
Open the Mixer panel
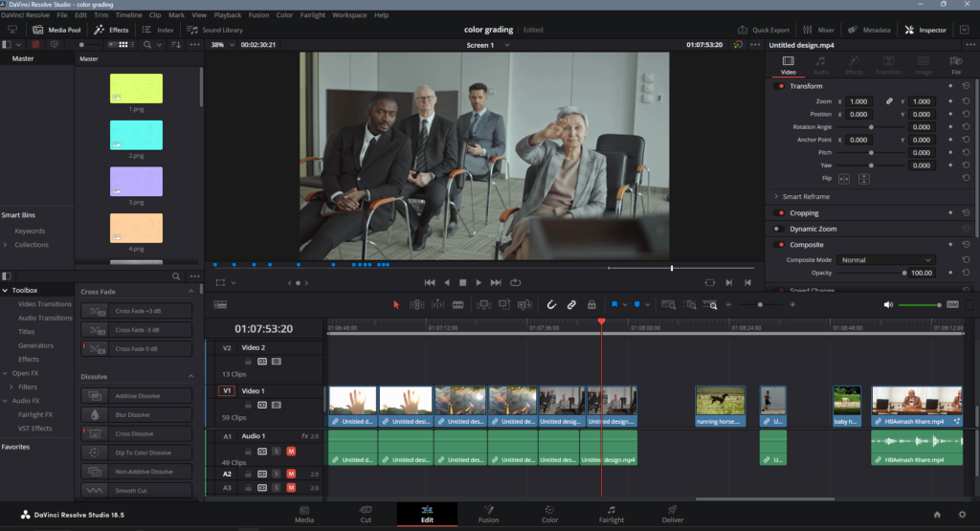point(819,30)
